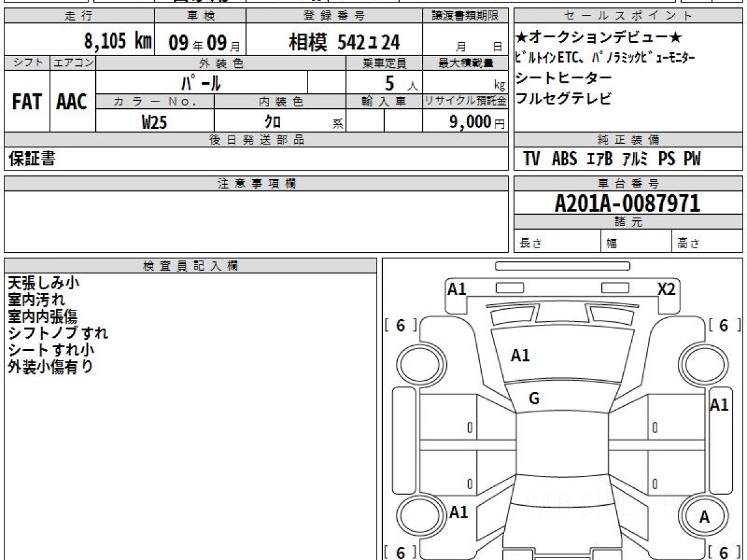Screen dimensions: 747x560
Task: Select the built-in ETC and panoramic monitor line
Action: 604,58
